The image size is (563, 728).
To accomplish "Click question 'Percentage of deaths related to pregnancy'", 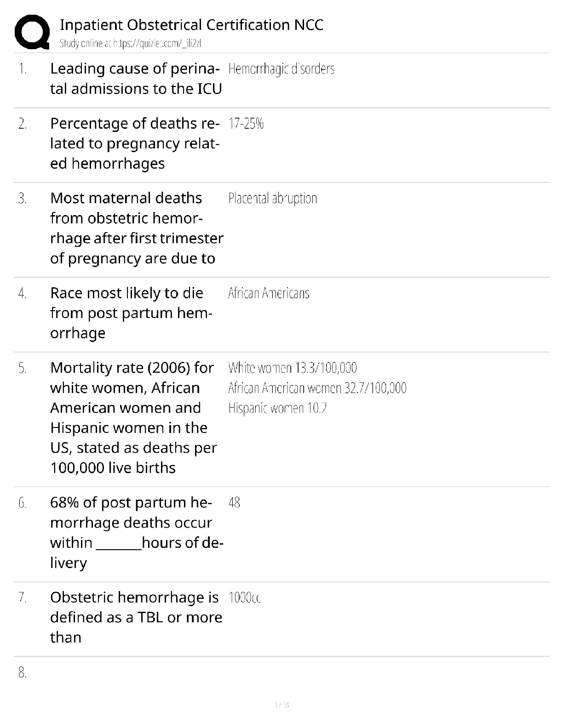I will [x=134, y=143].
